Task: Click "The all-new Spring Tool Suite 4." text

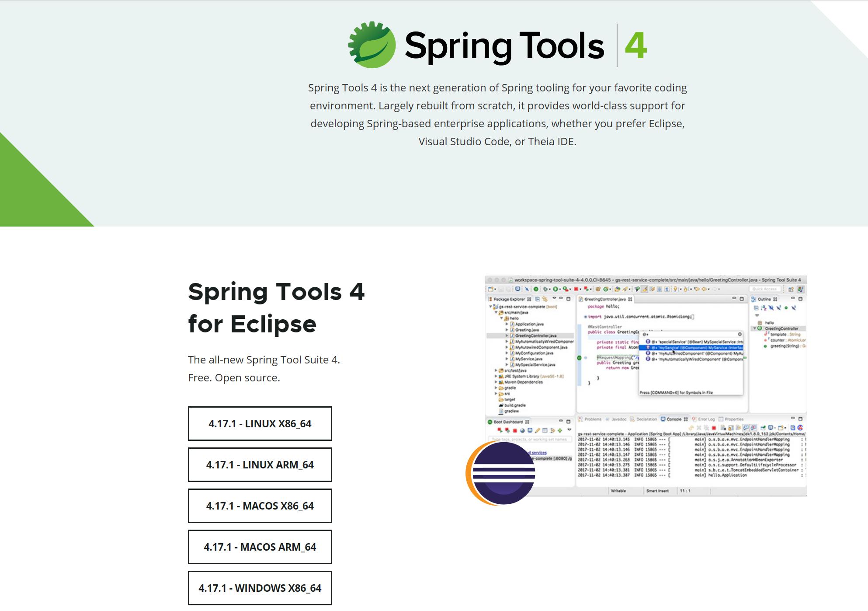Action: 264,360
